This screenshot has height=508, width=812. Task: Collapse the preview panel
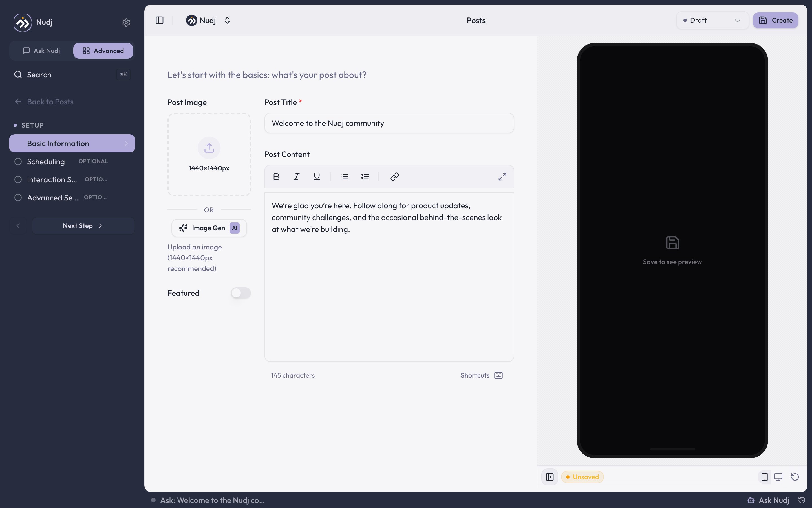550,477
